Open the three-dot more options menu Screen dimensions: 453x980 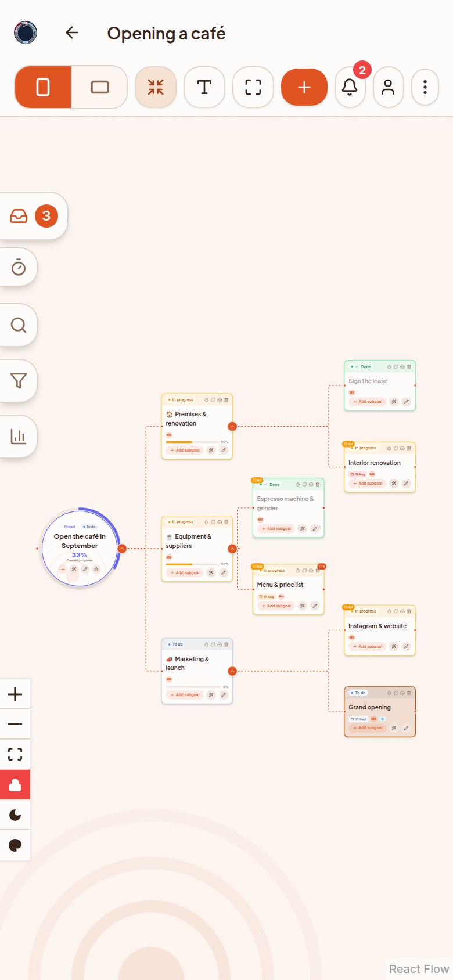(425, 87)
